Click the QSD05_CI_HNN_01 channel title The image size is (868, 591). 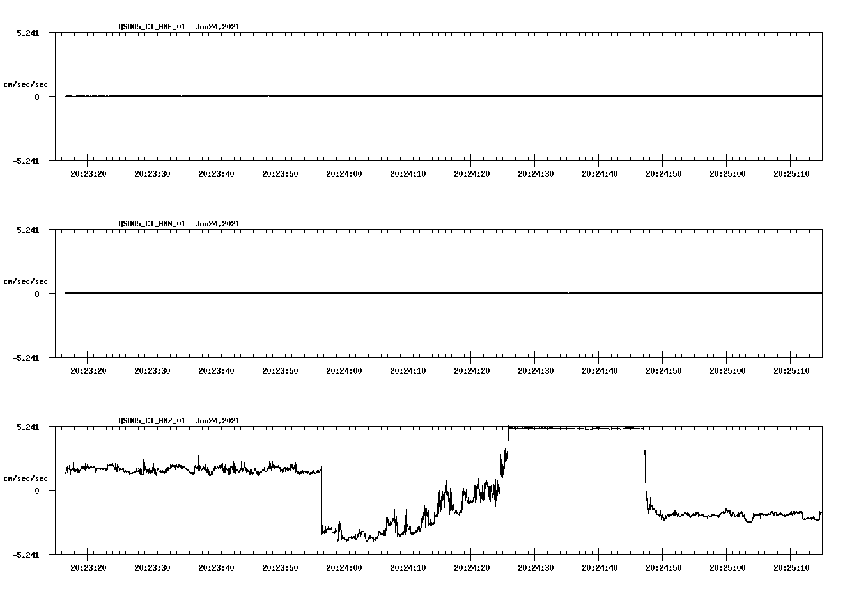(x=152, y=224)
